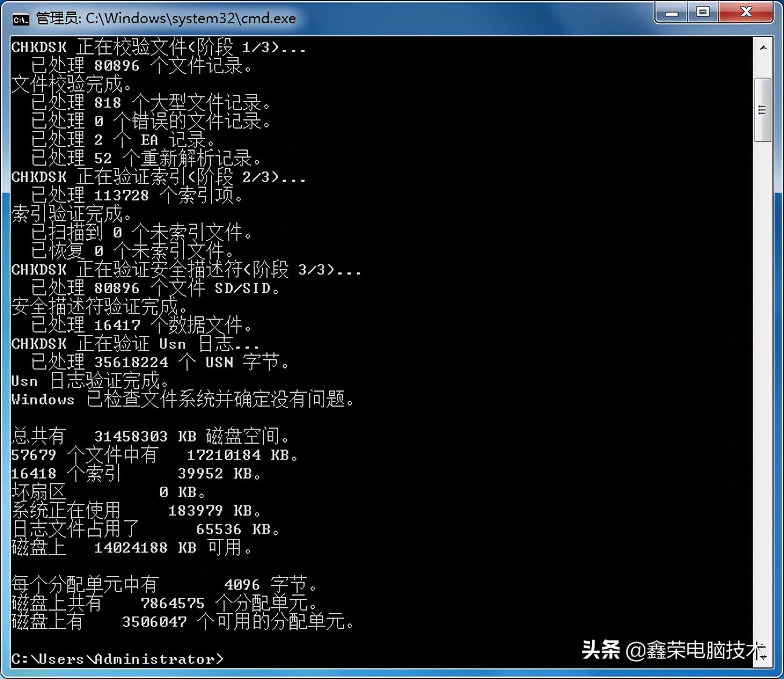Click '已扫描到 0 个未索引文件。'

pos(142,232)
